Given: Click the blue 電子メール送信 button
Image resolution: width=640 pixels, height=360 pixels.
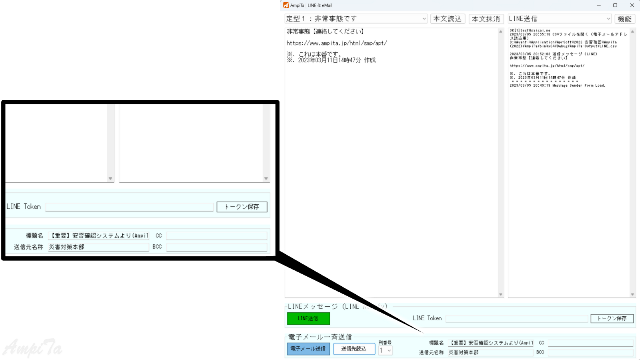Looking at the screenshot, I should coord(308,349).
